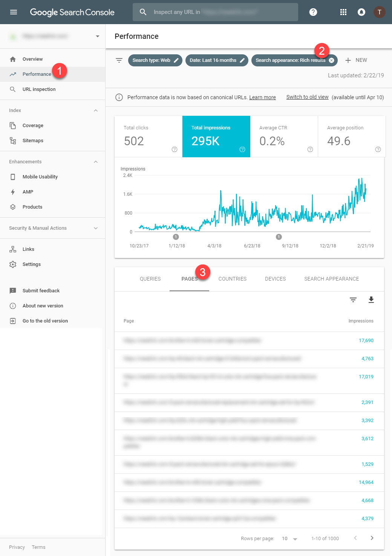This screenshot has width=392, height=556.
Task: Edit Search type: Web pencil icon
Action: click(x=176, y=60)
